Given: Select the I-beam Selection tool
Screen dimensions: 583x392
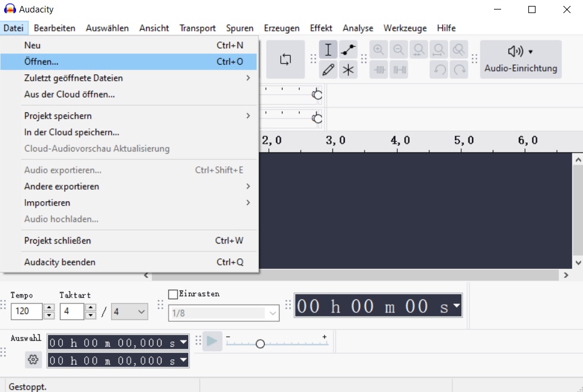Looking at the screenshot, I should click(328, 50).
